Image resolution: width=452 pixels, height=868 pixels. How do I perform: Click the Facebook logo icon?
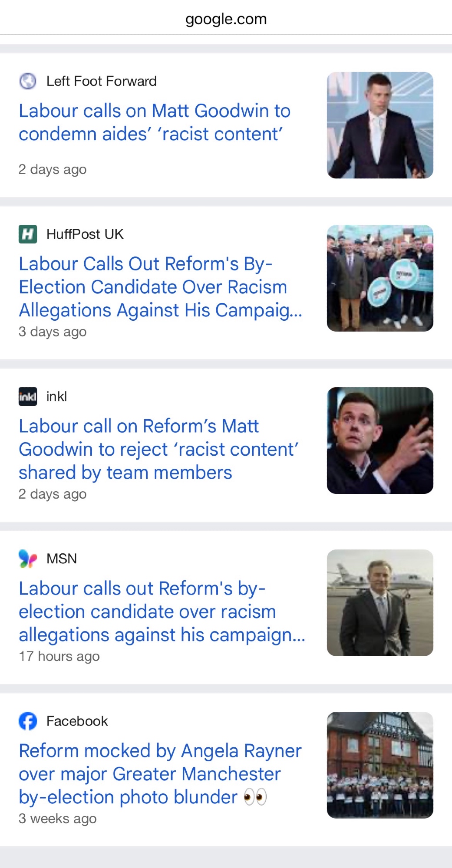pos(28,721)
